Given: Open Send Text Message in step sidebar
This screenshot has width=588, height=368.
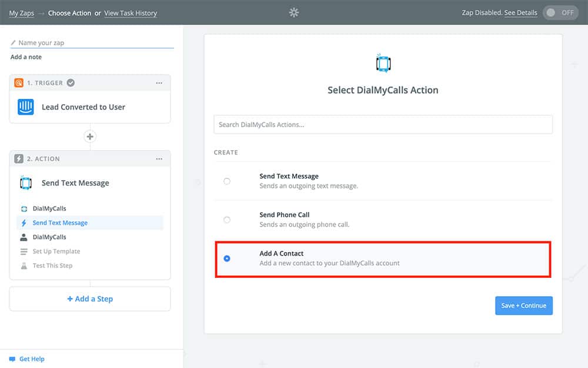Looking at the screenshot, I should (60, 223).
